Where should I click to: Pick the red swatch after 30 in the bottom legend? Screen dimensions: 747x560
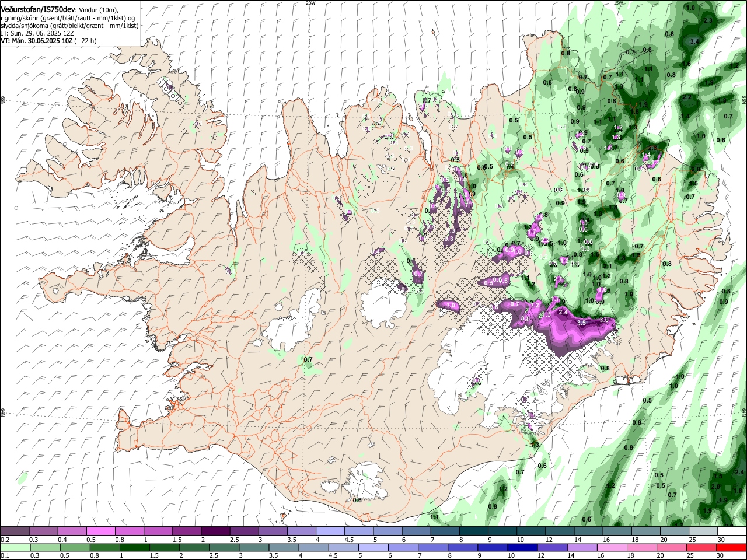coord(731,547)
